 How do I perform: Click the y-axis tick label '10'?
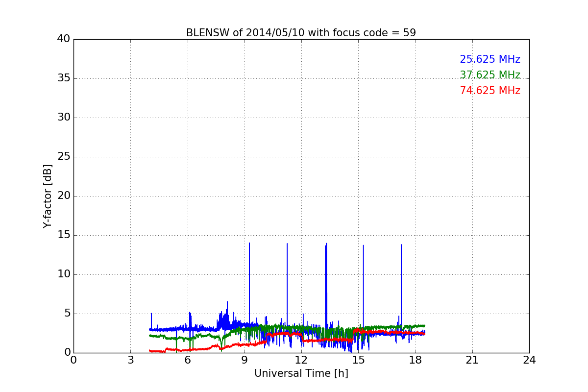64,274
